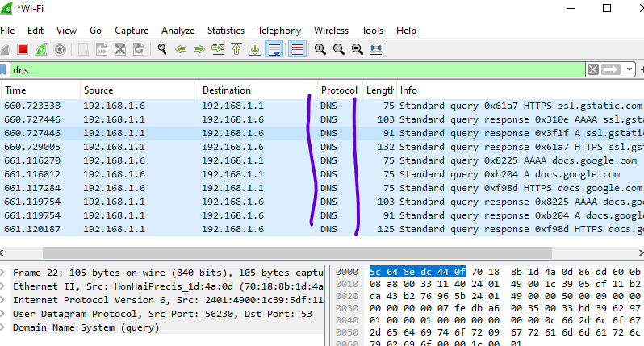Click the Resize columns icon

376,50
